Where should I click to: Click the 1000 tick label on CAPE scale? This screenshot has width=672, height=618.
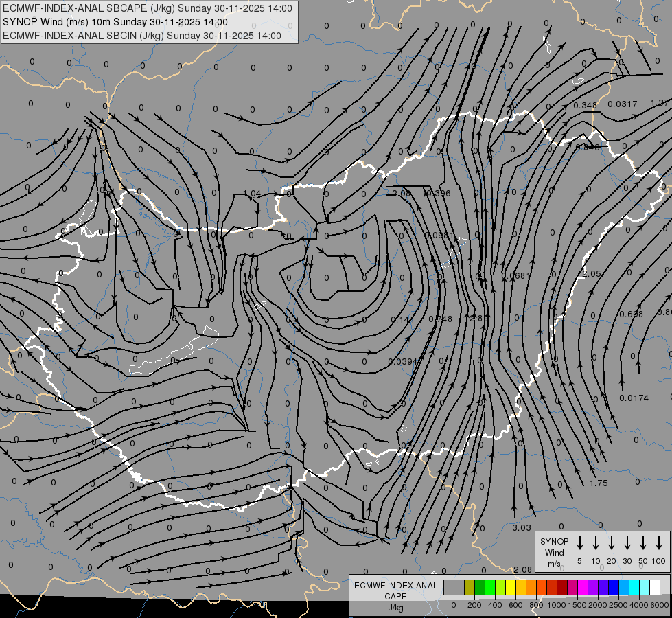[x=556, y=605]
